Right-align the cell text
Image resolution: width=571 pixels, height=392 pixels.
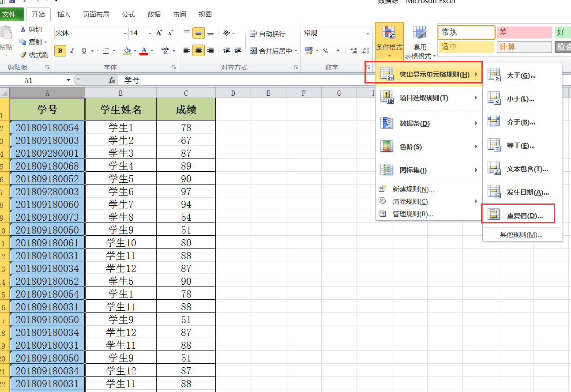(210, 51)
